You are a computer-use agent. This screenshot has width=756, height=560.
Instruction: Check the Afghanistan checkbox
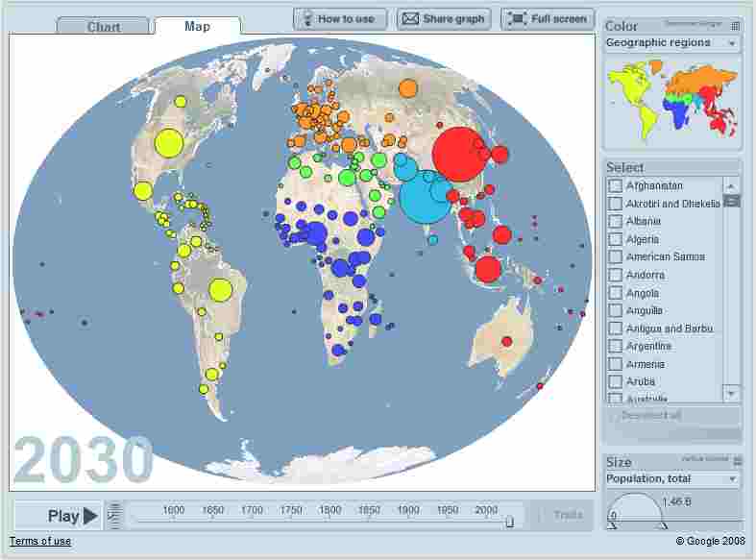pos(616,185)
